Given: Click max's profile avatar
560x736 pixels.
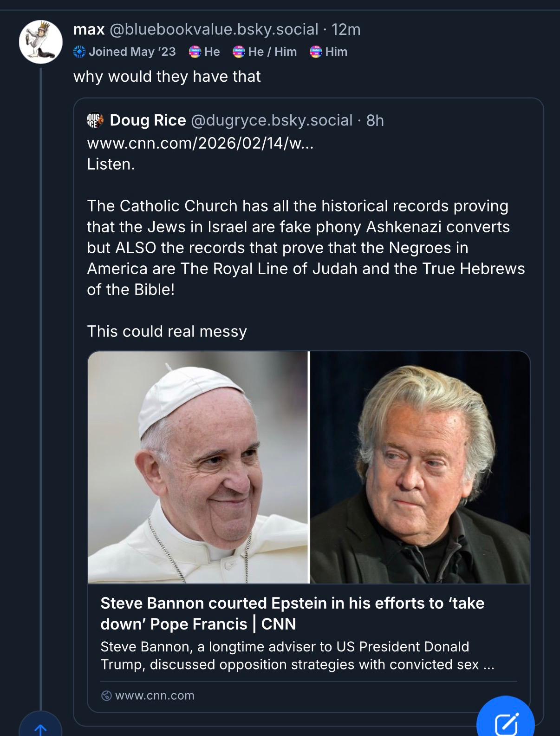Looking at the screenshot, I should click(x=41, y=42).
